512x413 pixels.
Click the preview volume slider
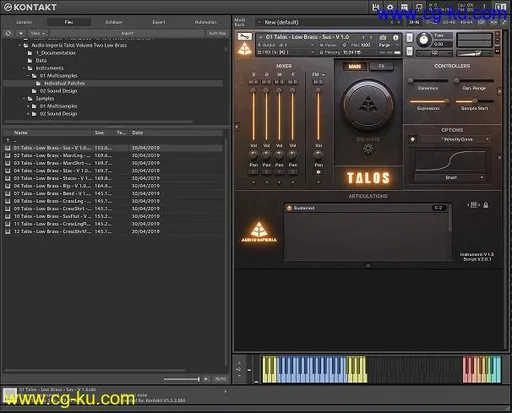pyautogui.click(x=181, y=379)
